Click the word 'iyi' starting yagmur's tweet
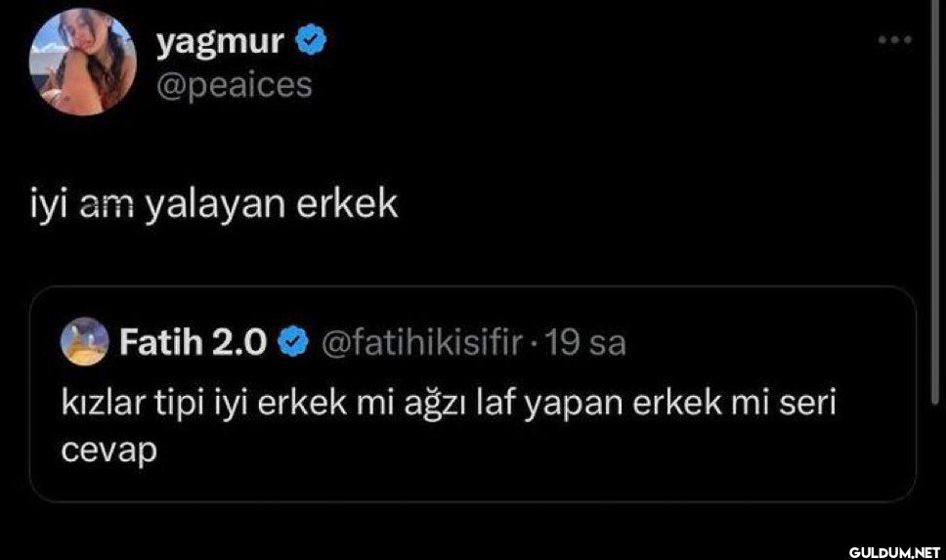The height and width of the screenshot is (560, 946). click(x=45, y=204)
